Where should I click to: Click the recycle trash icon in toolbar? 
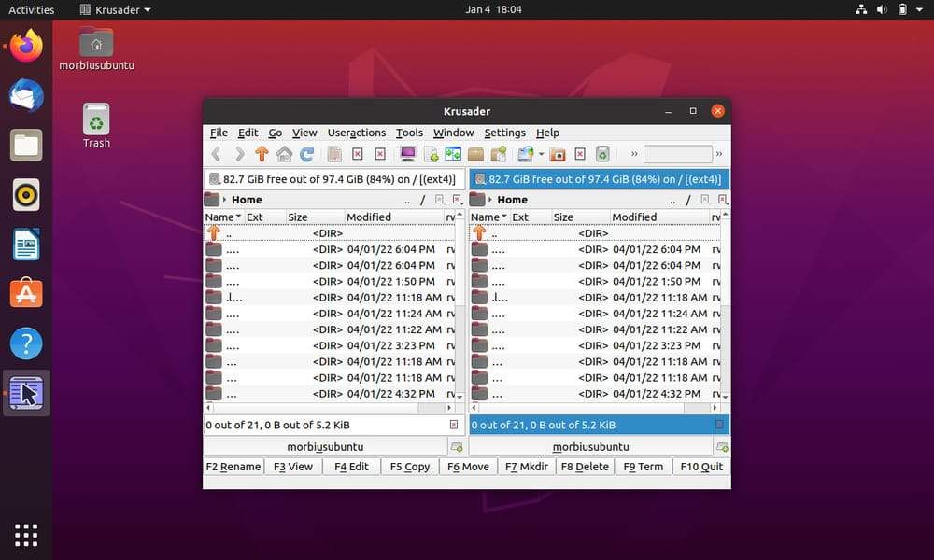click(603, 154)
